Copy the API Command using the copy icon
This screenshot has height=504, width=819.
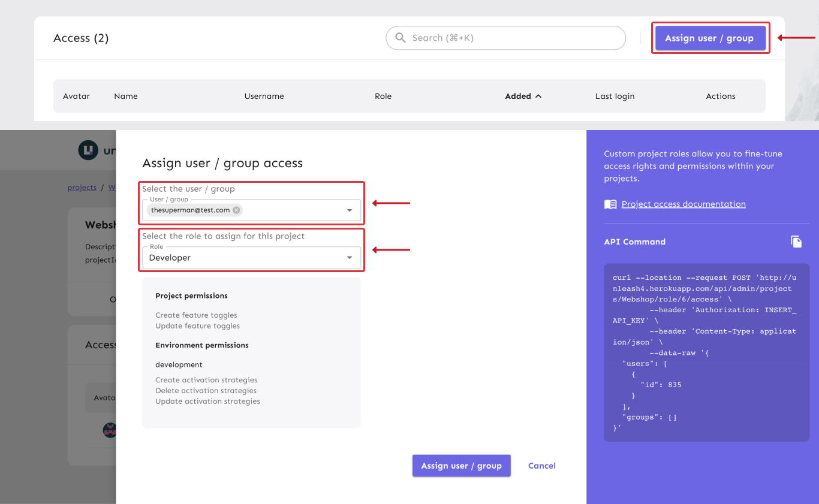click(796, 241)
